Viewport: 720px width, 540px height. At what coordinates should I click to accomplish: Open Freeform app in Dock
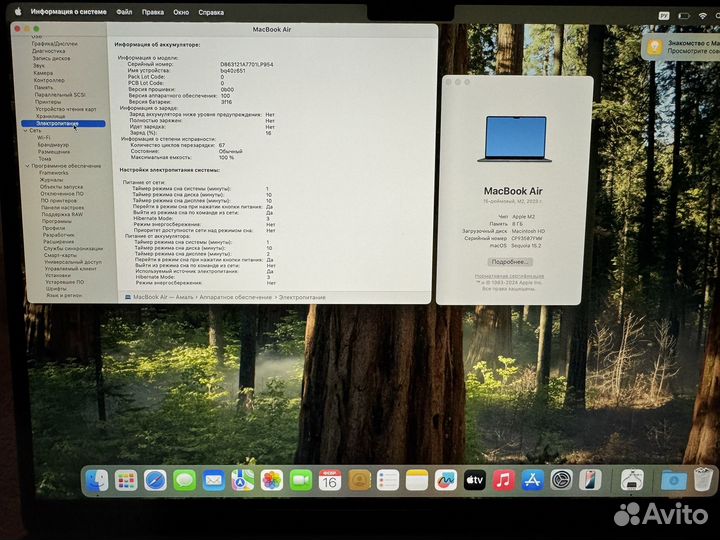[446, 481]
